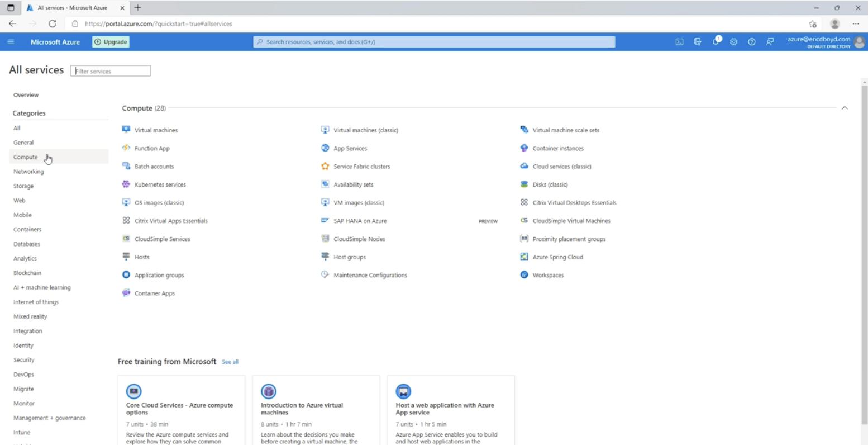Open the Azure portal hamburger menu
Screen dimensions: 868x445
pos(11,42)
